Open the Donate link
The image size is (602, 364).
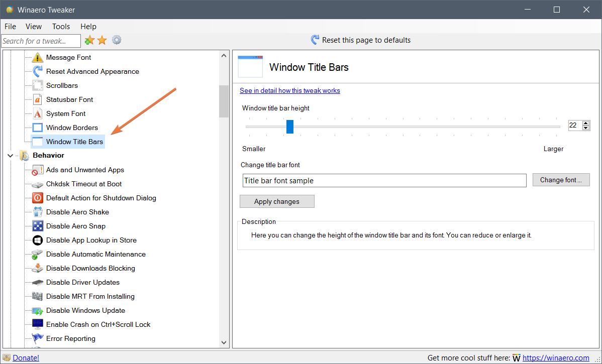[x=26, y=358]
